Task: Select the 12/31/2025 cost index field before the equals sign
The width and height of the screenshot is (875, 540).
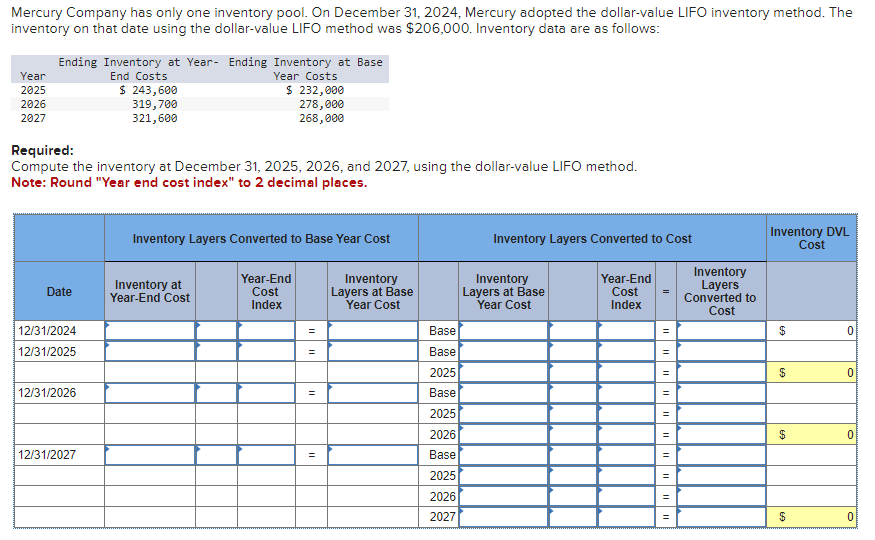Action: coord(266,351)
